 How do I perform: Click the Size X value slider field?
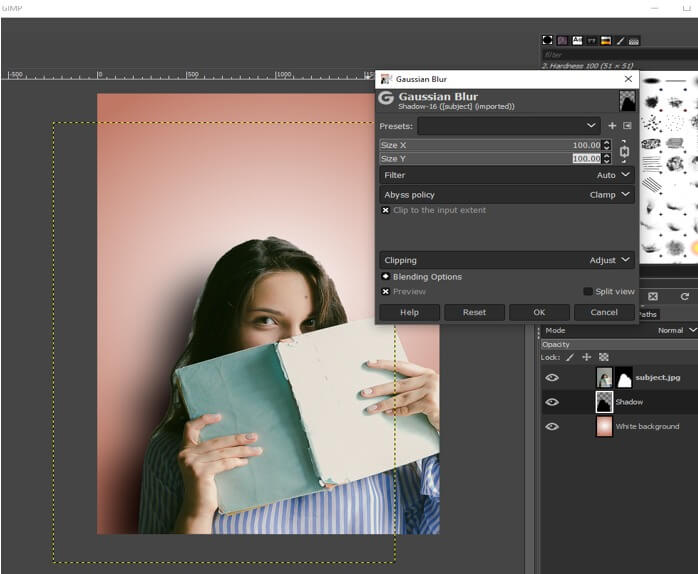click(480, 145)
